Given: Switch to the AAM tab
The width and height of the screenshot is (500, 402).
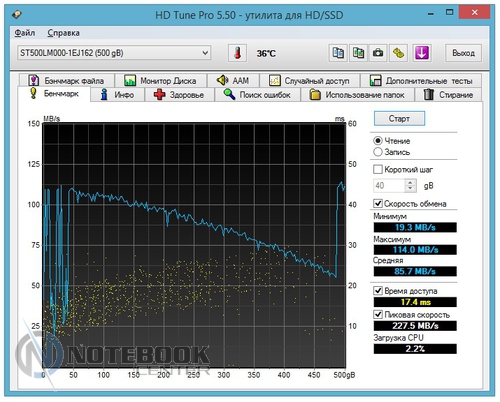Looking at the screenshot, I should [x=233, y=81].
